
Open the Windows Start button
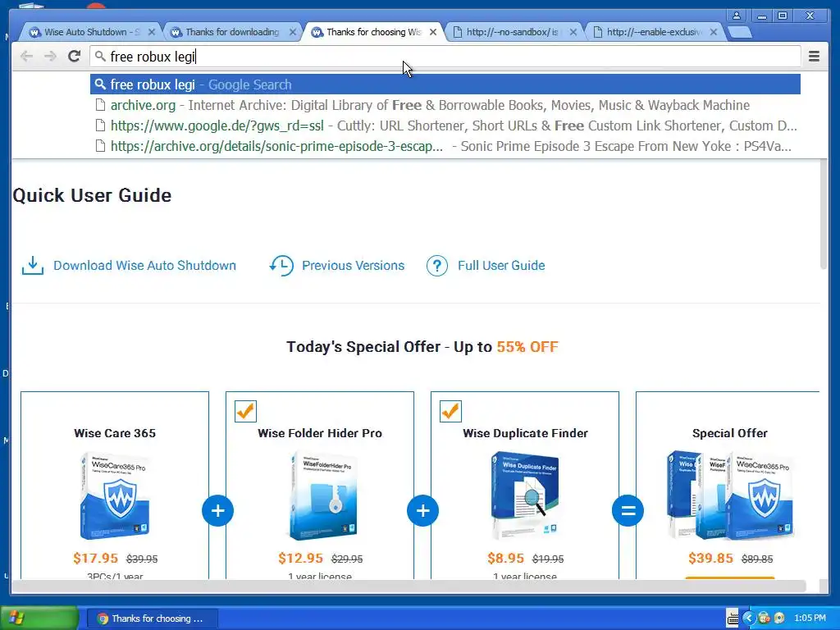[x=39, y=618]
